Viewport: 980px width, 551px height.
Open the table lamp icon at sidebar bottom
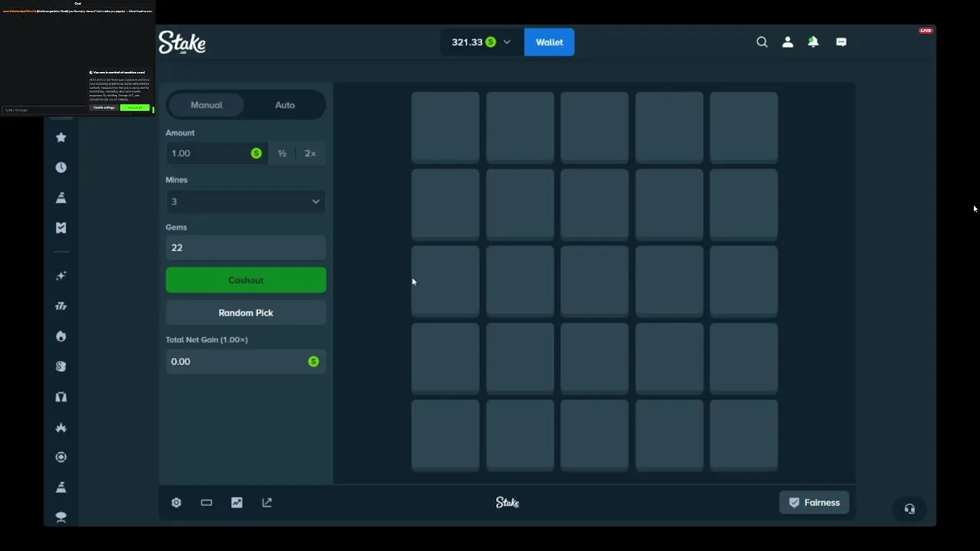click(61, 517)
